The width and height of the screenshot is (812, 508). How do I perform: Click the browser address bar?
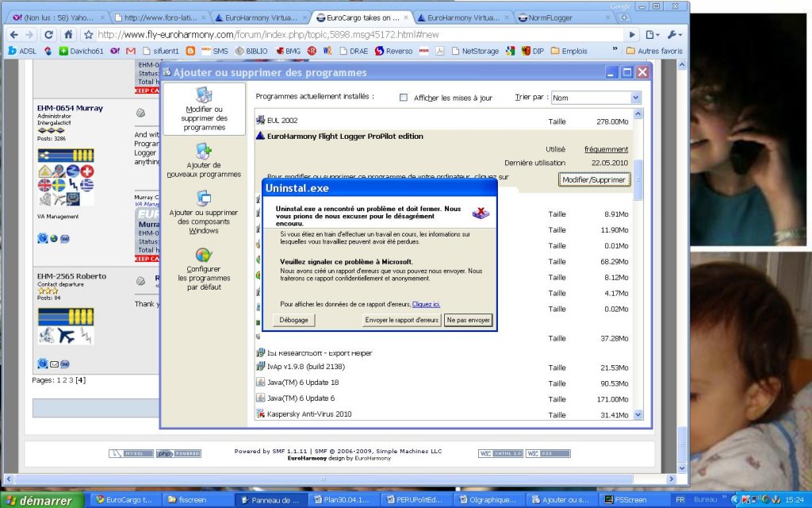coord(357,35)
